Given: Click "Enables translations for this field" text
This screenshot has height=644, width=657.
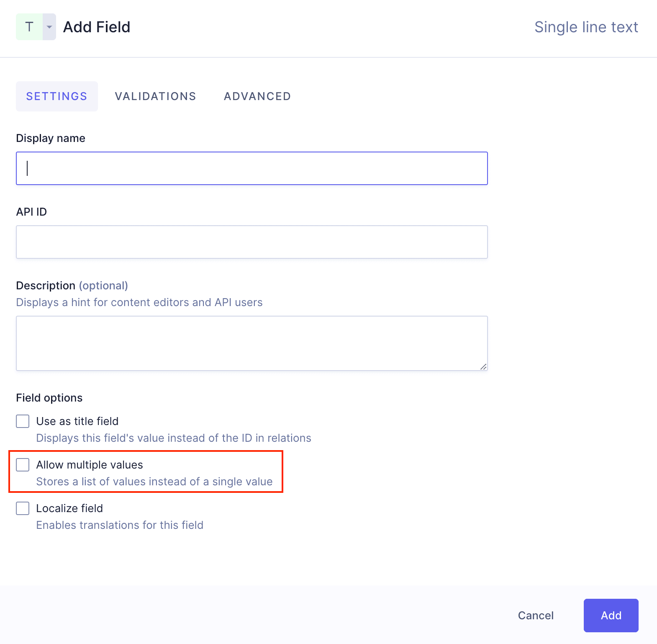Looking at the screenshot, I should (119, 525).
